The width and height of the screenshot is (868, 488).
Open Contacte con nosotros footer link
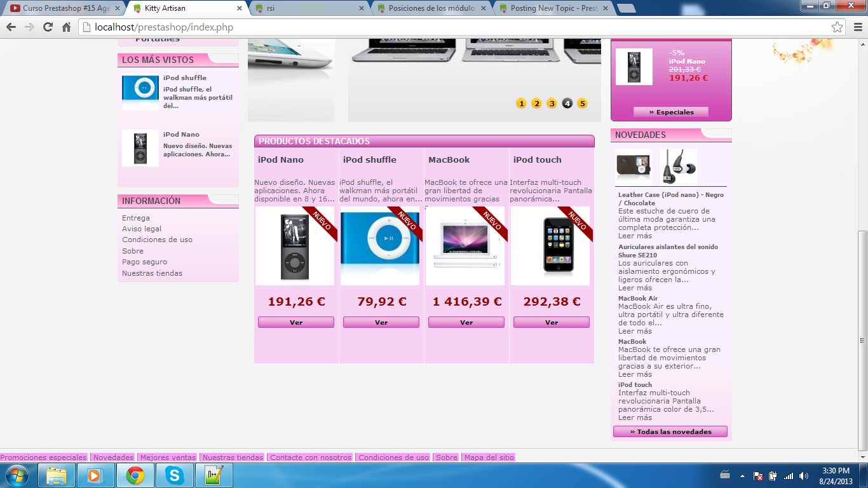click(311, 457)
